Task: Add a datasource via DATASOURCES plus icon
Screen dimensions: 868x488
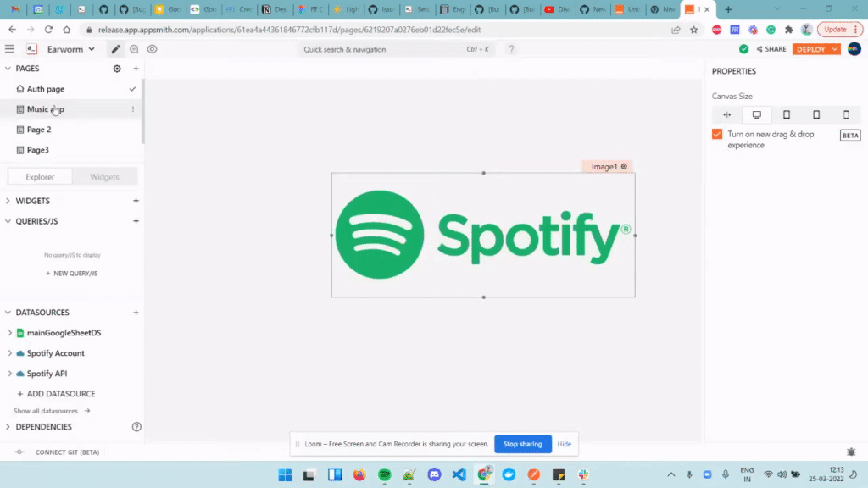Action: point(136,313)
